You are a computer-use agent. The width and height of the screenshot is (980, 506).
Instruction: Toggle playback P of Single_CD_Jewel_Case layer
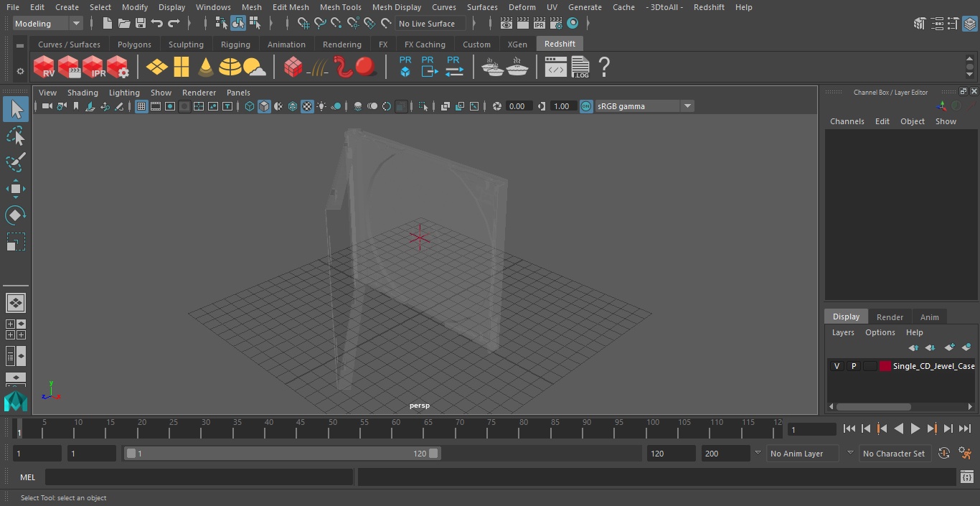853,366
